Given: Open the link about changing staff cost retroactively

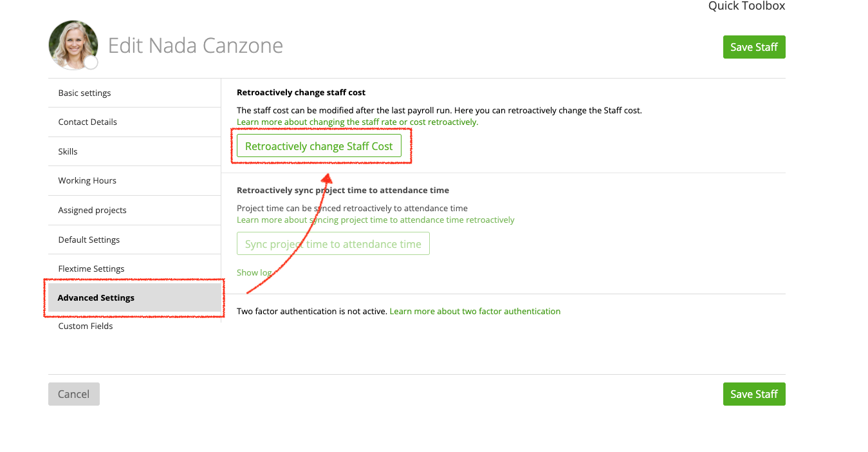Looking at the screenshot, I should [358, 122].
